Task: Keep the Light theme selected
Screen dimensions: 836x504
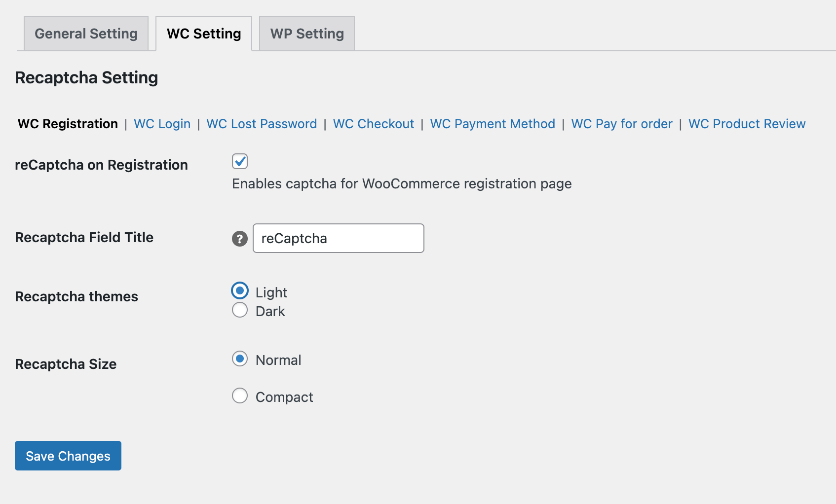Action: pyautogui.click(x=239, y=291)
